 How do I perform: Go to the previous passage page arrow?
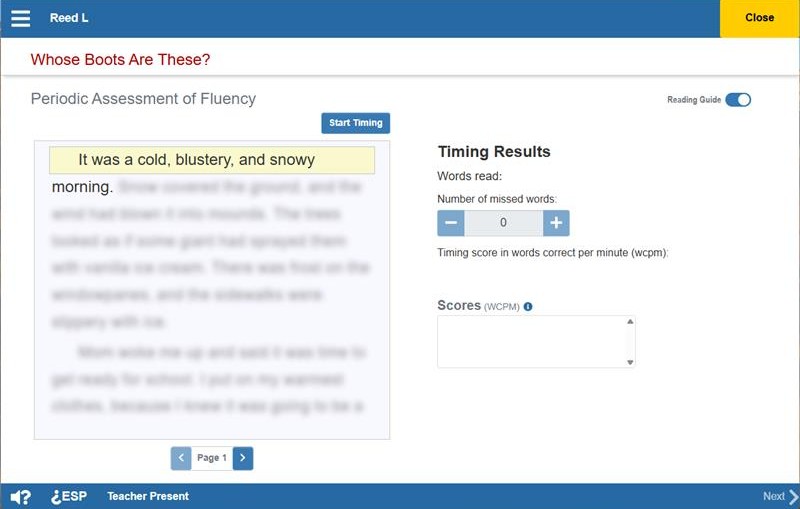[181, 458]
